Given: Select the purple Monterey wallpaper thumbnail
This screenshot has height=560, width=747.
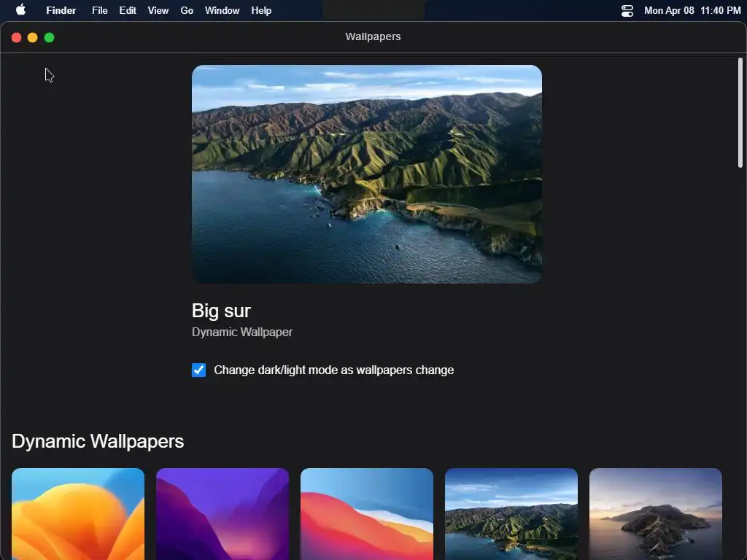Looking at the screenshot, I should coord(222,514).
